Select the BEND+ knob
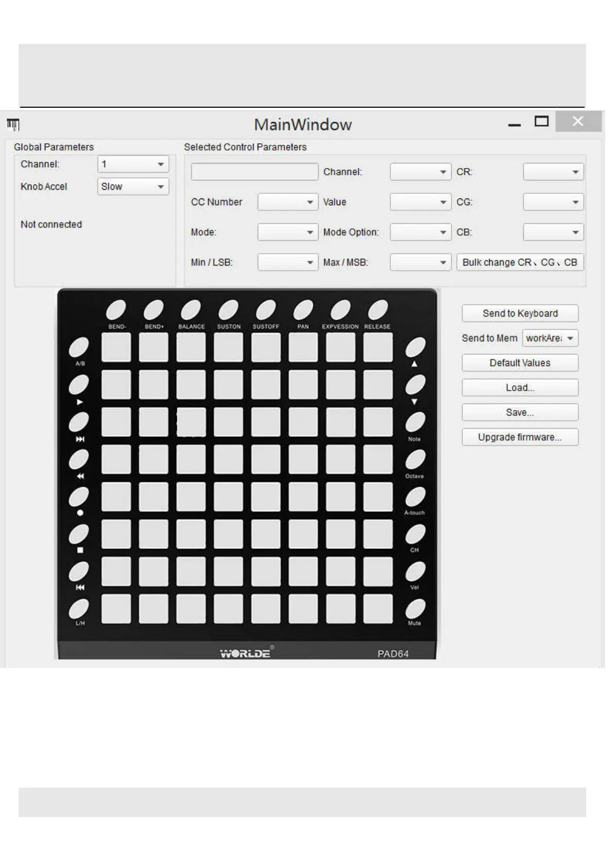The height and width of the screenshot is (868, 614). [x=153, y=310]
